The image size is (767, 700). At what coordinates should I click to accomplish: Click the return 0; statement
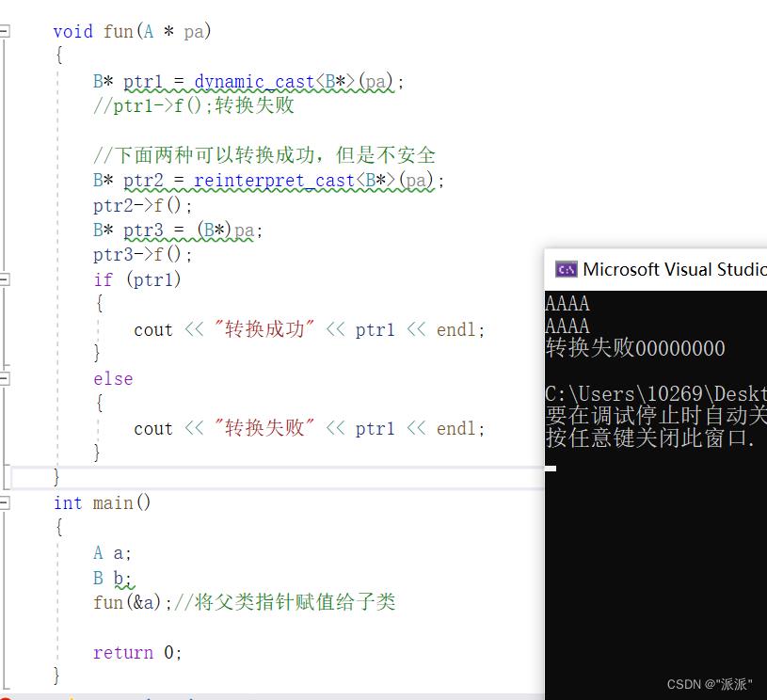[137, 652]
